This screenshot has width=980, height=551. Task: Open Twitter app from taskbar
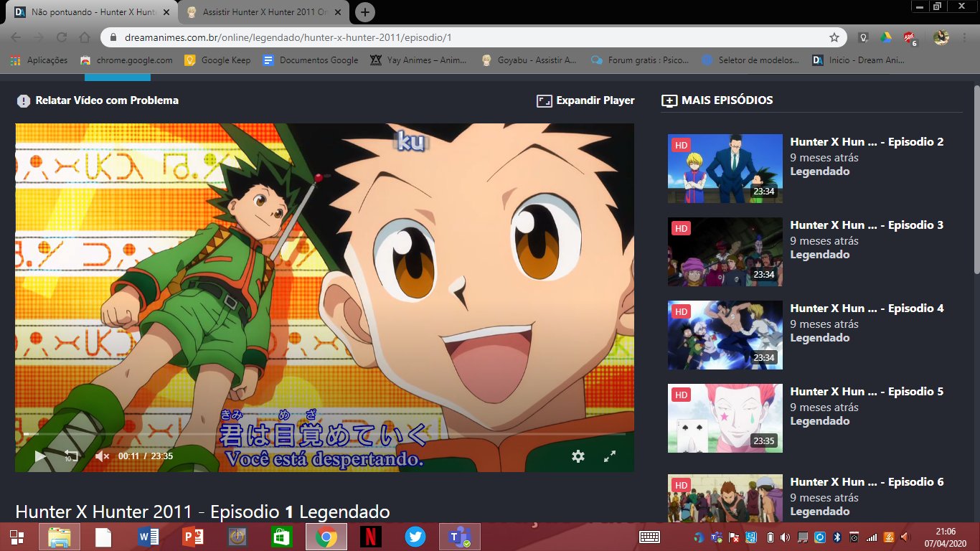point(415,537)
